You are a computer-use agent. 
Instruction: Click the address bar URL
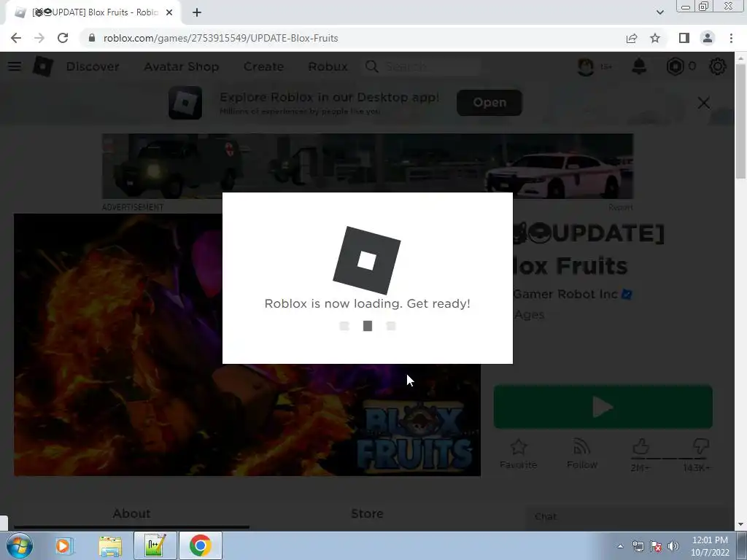(x=220, y=38)
